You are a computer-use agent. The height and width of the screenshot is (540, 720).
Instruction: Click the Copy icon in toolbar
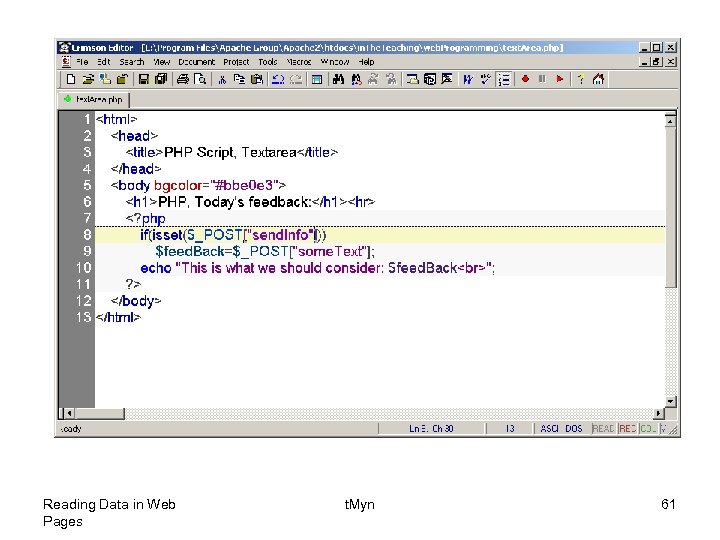pos(239,79)
